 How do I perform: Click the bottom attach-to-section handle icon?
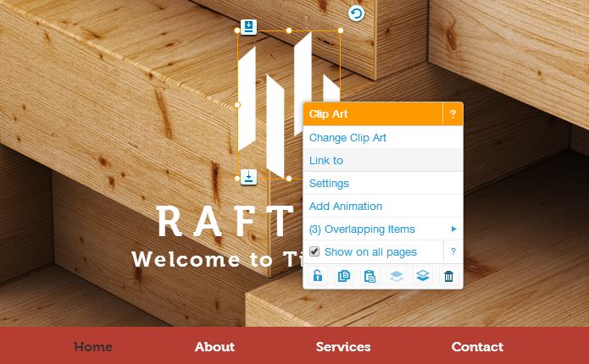coord(248,177)
